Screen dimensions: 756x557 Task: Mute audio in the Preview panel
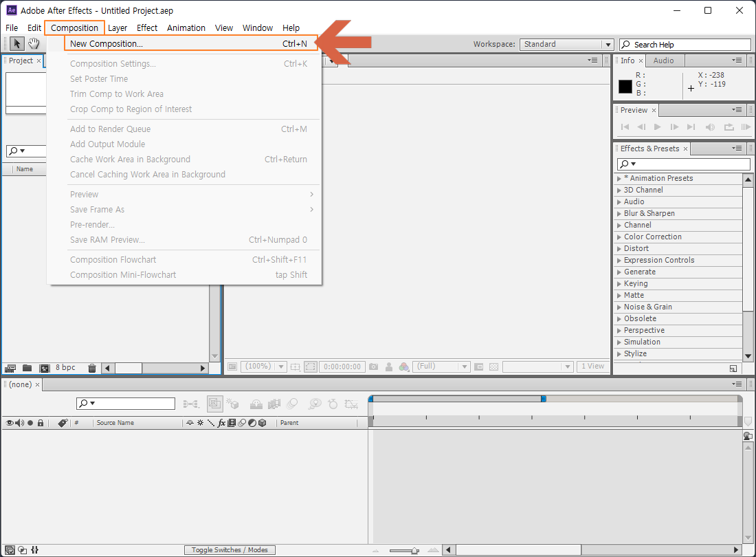(x=710, y=127)
